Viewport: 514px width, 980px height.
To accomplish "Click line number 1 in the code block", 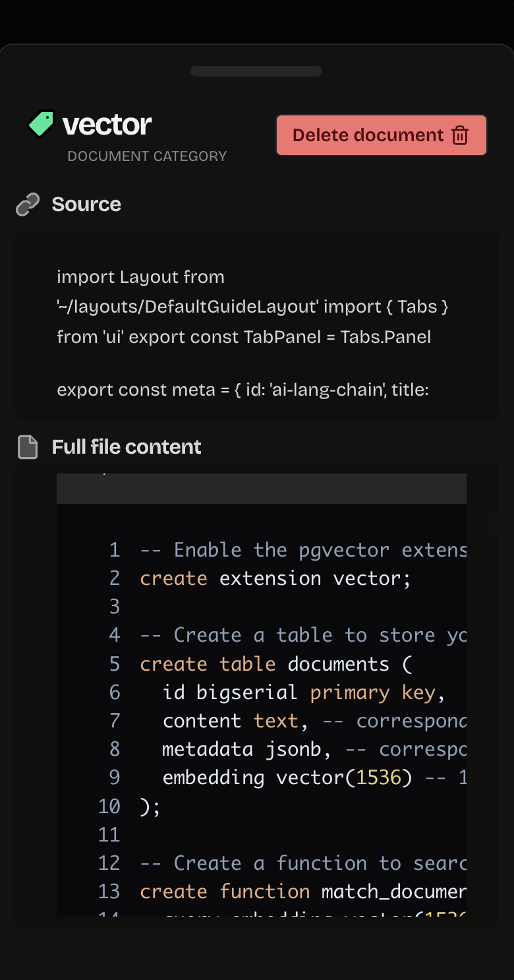I will (x=115, y=550).
